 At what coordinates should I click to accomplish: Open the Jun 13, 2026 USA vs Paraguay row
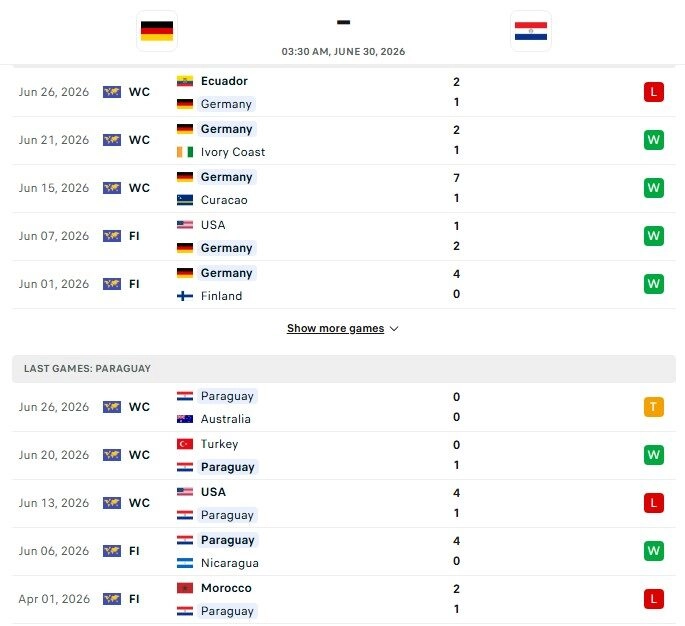coord(344,503)
